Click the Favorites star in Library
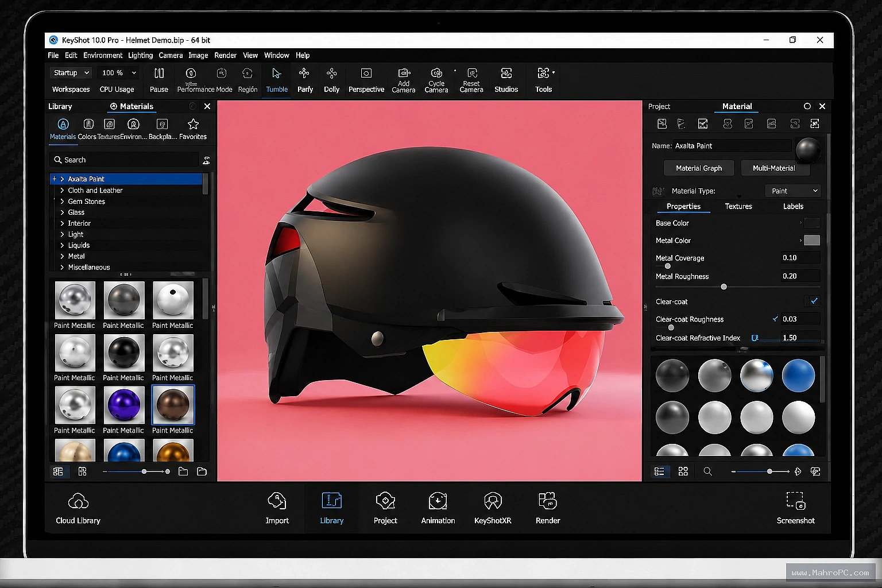882x588 pixels. click(x=193, y=124)
